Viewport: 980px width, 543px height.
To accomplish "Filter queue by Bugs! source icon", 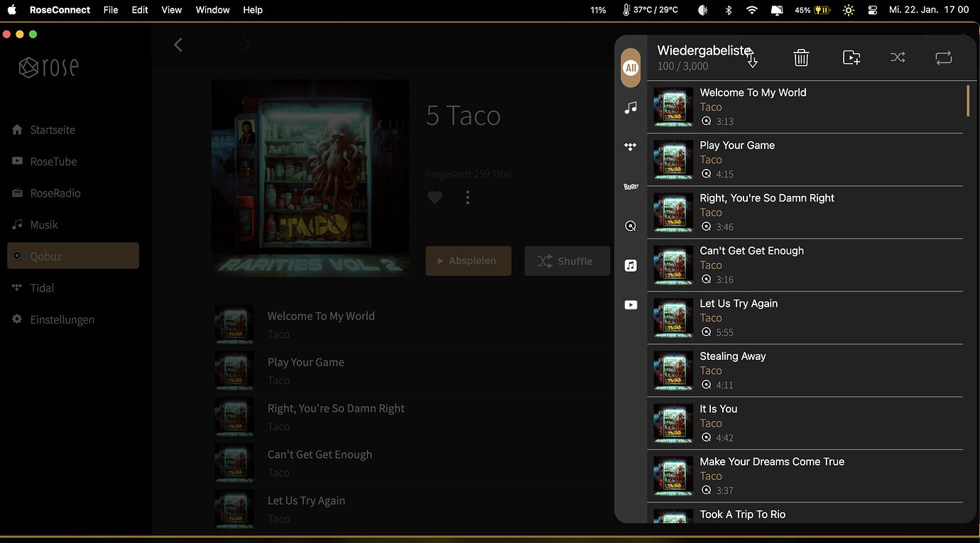I will click(631, 187).
